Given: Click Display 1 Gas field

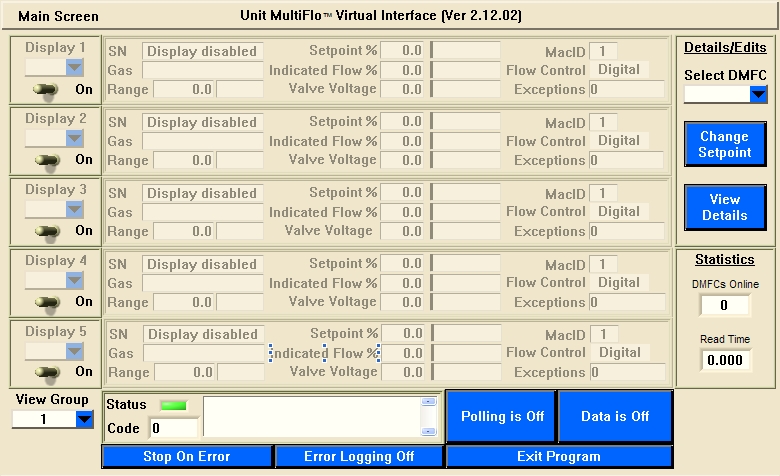Looking at the screenshot, I should [x=202, y=70].
